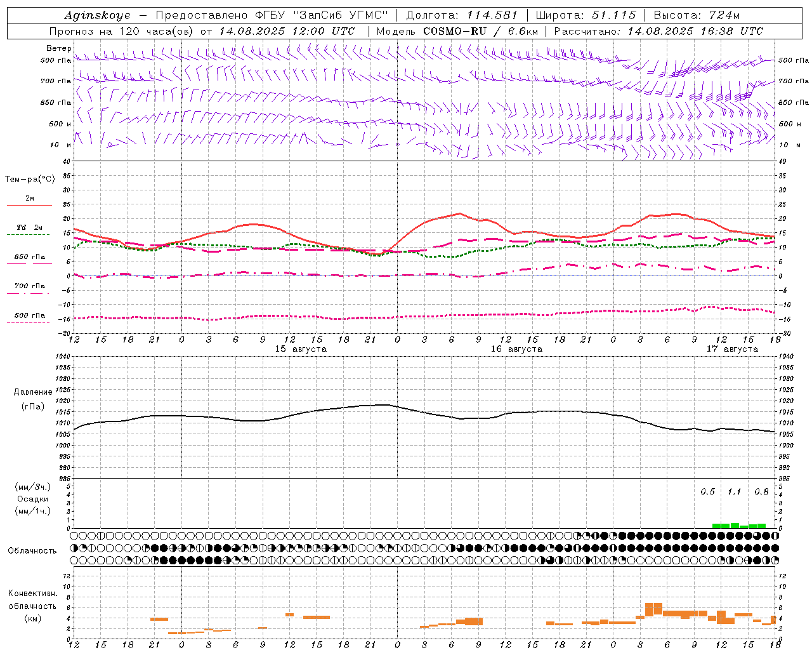Click the station name Aginskoye in header
Image resolution: width=812 pixels, height=650 pixels.
coord(97,15)
